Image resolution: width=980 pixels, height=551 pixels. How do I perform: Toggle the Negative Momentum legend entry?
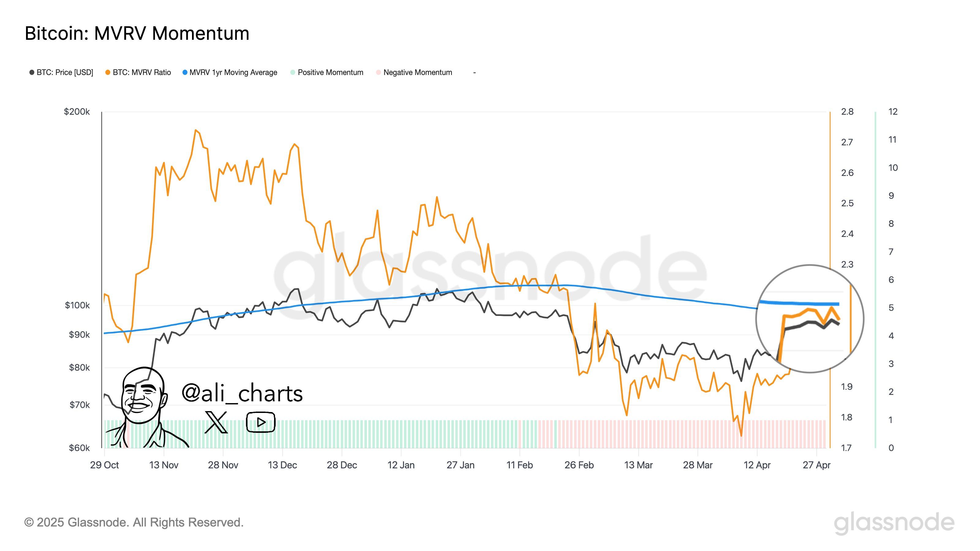click(x=417, y=72)
